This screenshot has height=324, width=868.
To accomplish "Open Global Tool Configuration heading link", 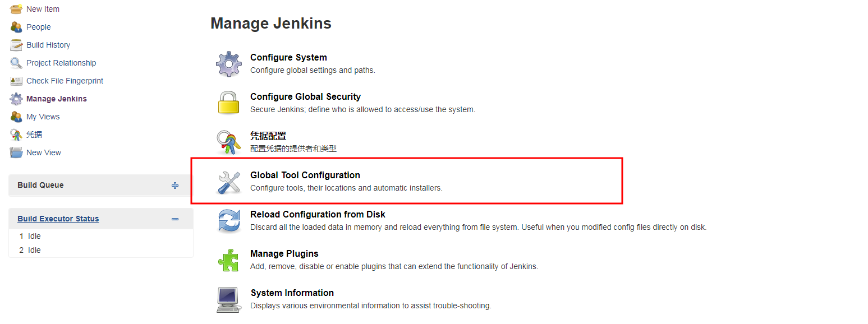I will click(x=305, y=175).
